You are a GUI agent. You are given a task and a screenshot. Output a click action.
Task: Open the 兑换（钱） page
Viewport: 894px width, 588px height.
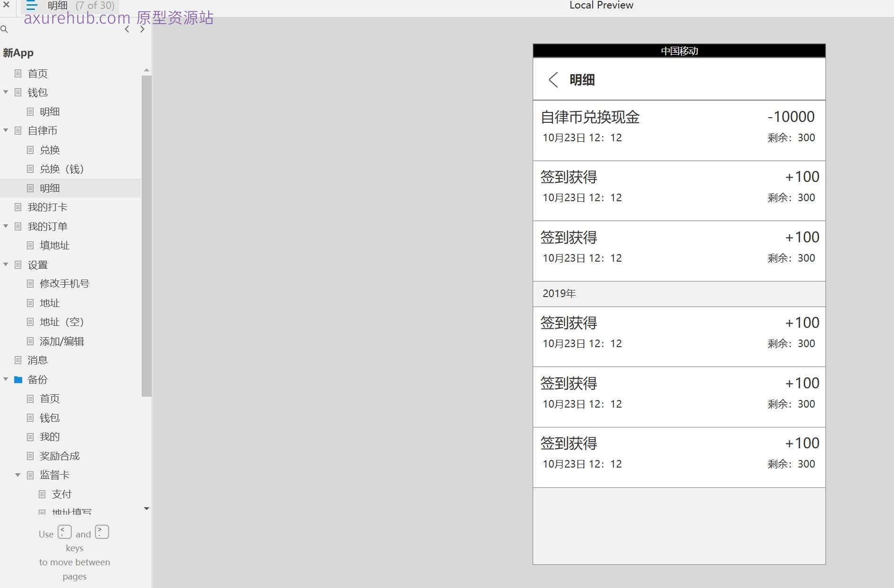pos(61,169)
